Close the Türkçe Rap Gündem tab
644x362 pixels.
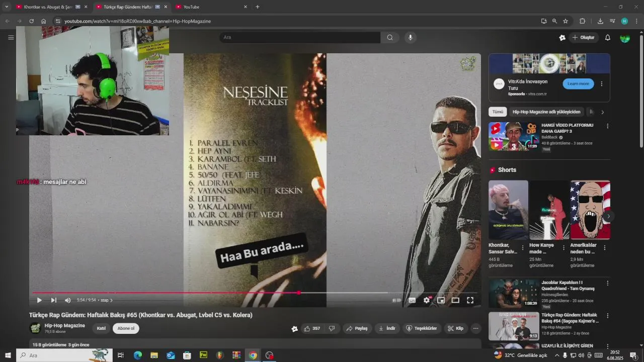tap(166, 7)
